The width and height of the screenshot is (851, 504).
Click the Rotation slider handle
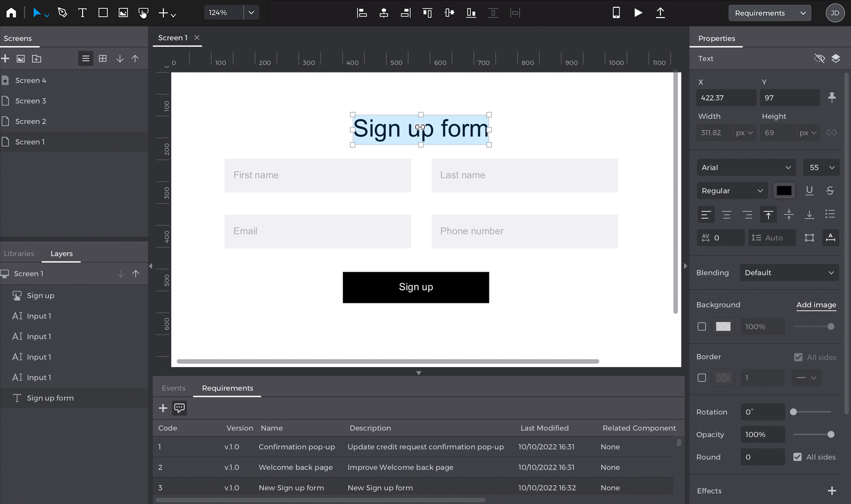point(793,412)
